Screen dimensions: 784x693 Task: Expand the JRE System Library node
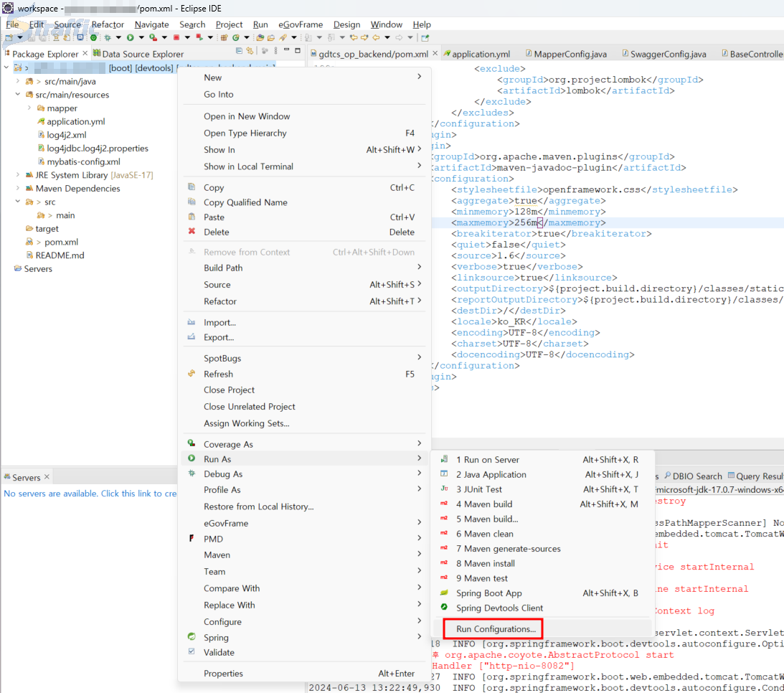[18, 175]
